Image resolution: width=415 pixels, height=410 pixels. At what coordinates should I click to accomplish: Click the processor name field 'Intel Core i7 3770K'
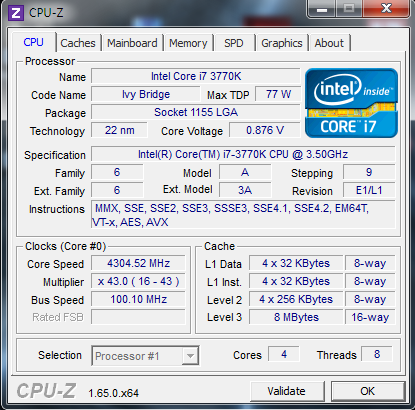coord(196,76)
